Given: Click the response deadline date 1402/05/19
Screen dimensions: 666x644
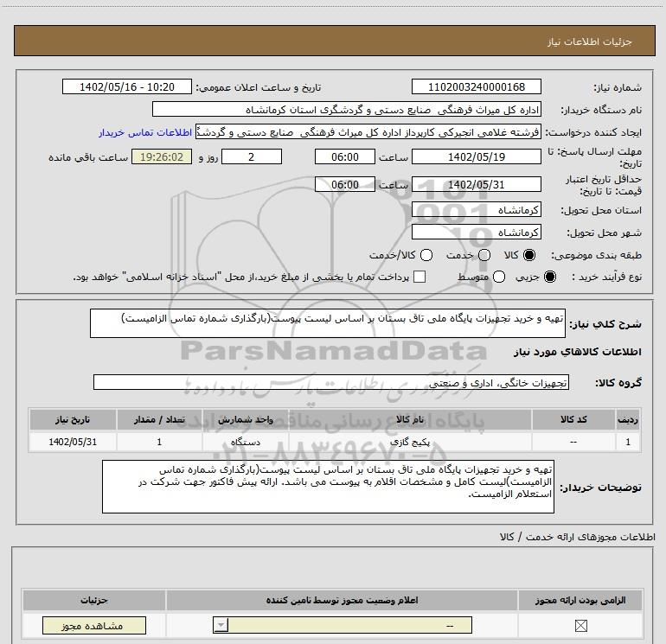Looking at the screenshot, I should coord(476,156).
